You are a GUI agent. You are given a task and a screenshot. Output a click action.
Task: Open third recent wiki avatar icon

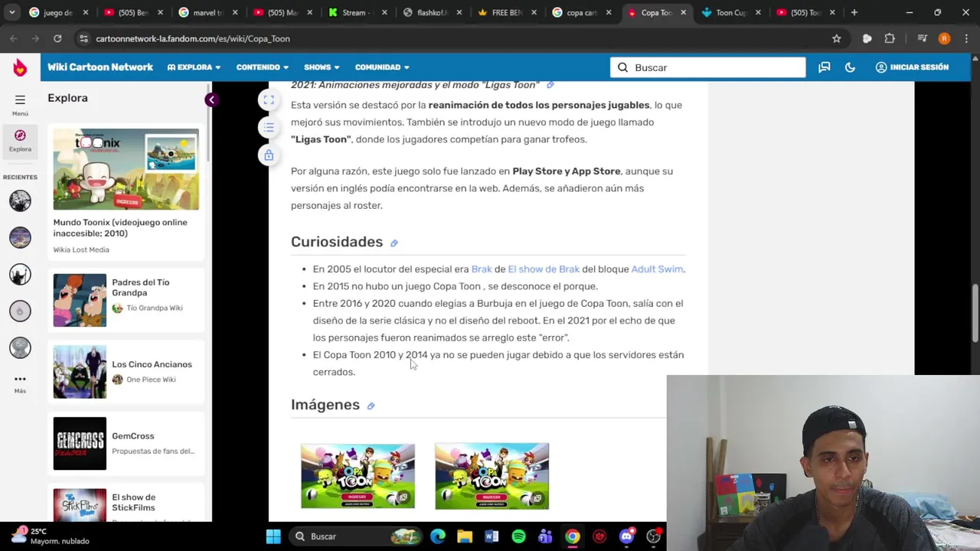20,274
